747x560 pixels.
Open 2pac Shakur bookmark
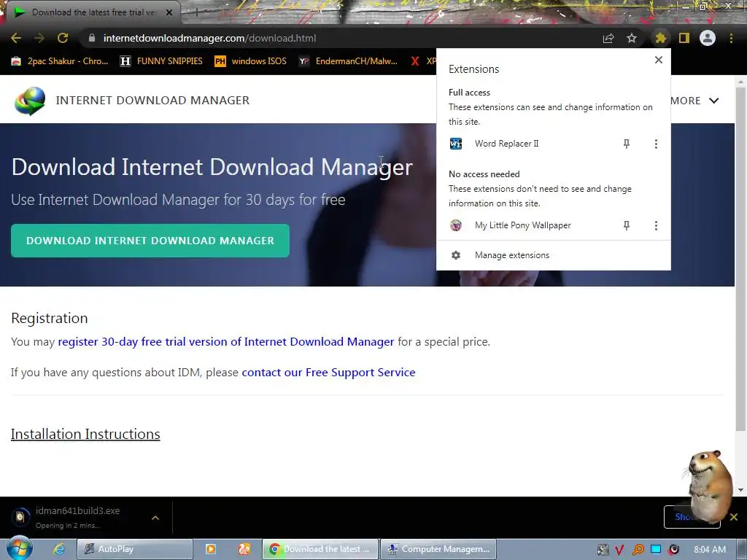pos(60,61)
